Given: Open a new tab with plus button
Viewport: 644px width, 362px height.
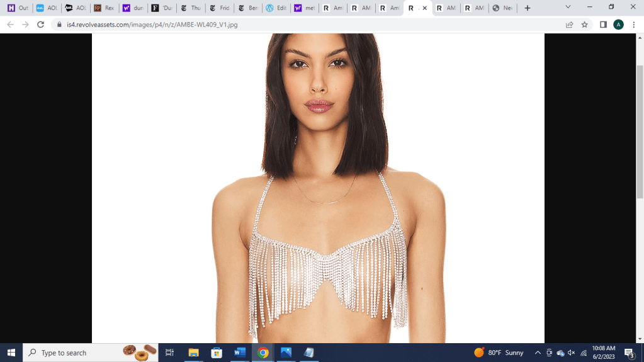Looking at the screenshot, I should pos(528,8).
